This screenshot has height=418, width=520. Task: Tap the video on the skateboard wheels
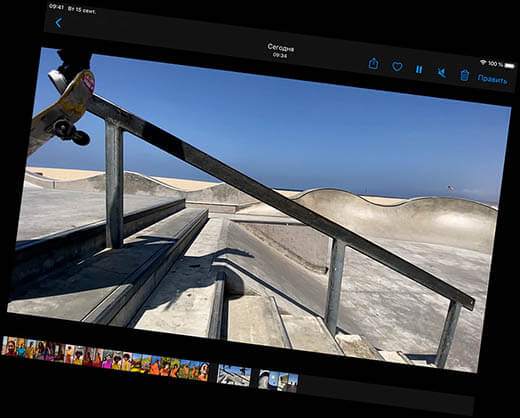pos(72,131)
